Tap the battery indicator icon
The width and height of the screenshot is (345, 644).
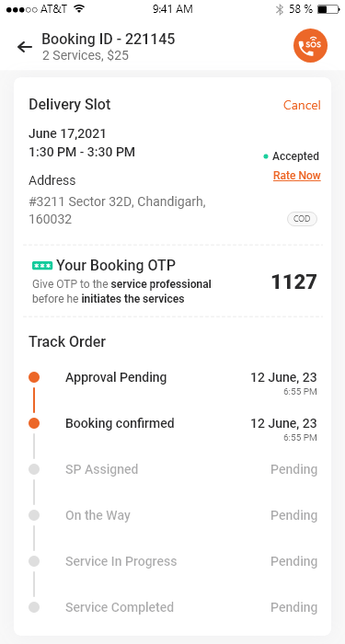(328, 9)
